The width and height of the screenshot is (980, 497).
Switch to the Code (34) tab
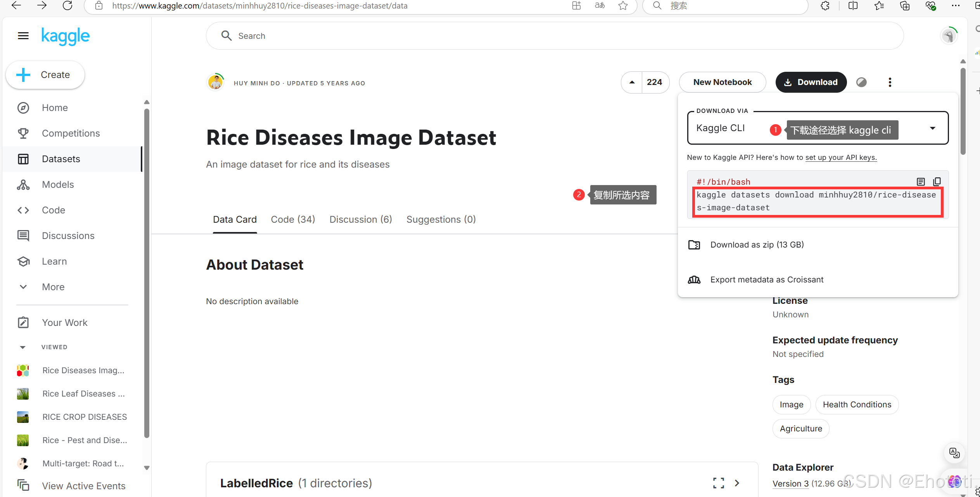coord(293,220)
